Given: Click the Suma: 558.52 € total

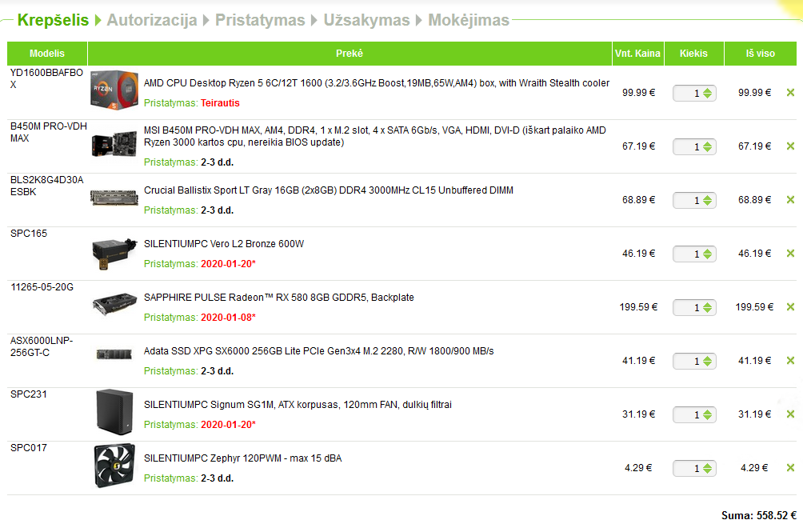Looking at the screenshot, I should (x=758, y=516).
